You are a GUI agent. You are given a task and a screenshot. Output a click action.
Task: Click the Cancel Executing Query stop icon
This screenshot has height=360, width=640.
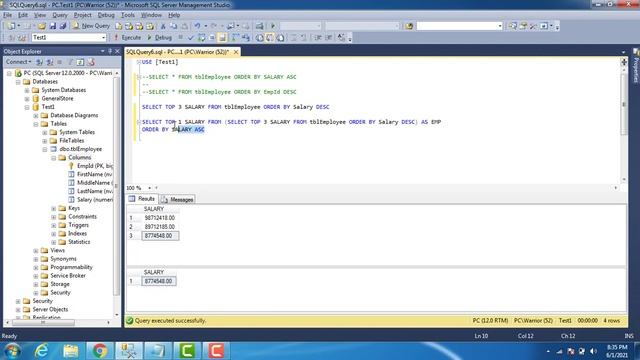click(x=180, y=38)
